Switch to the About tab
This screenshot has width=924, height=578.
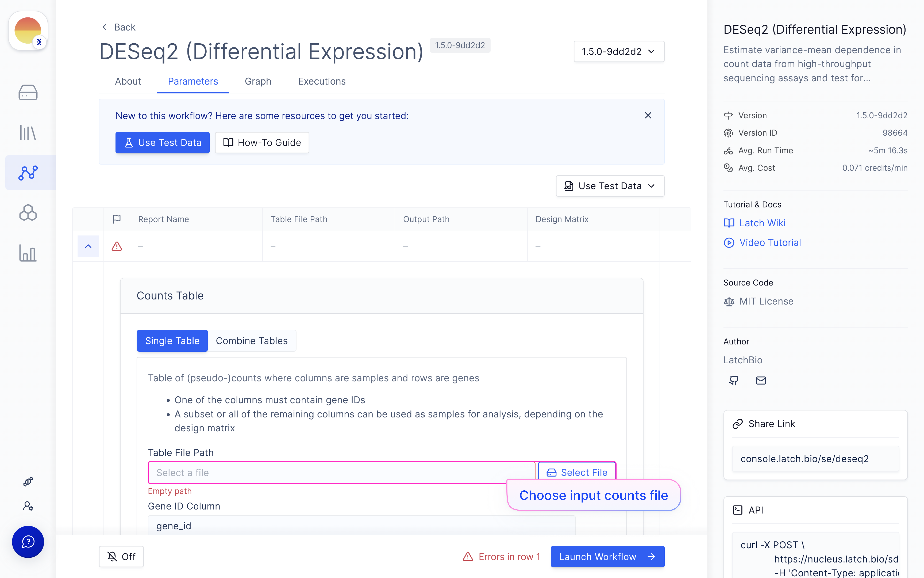(128, 81)
